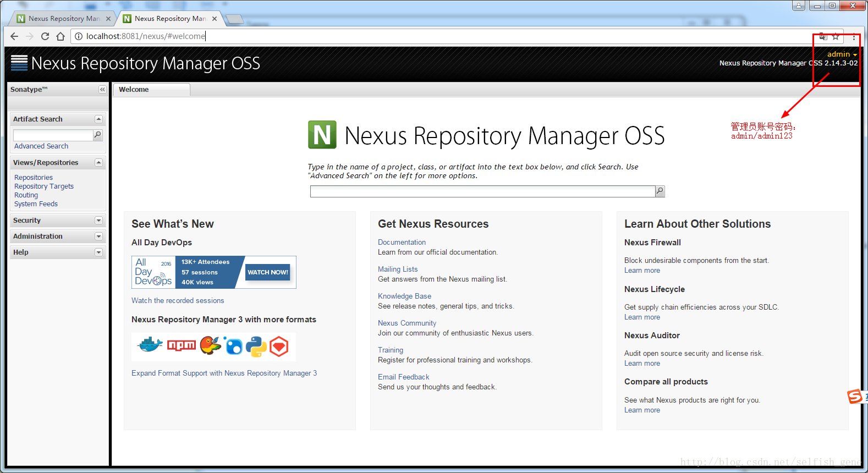Screen dimensions: 868x473
Task: Open Repositories in the sidebar
Action: click(x=34, y=178)
